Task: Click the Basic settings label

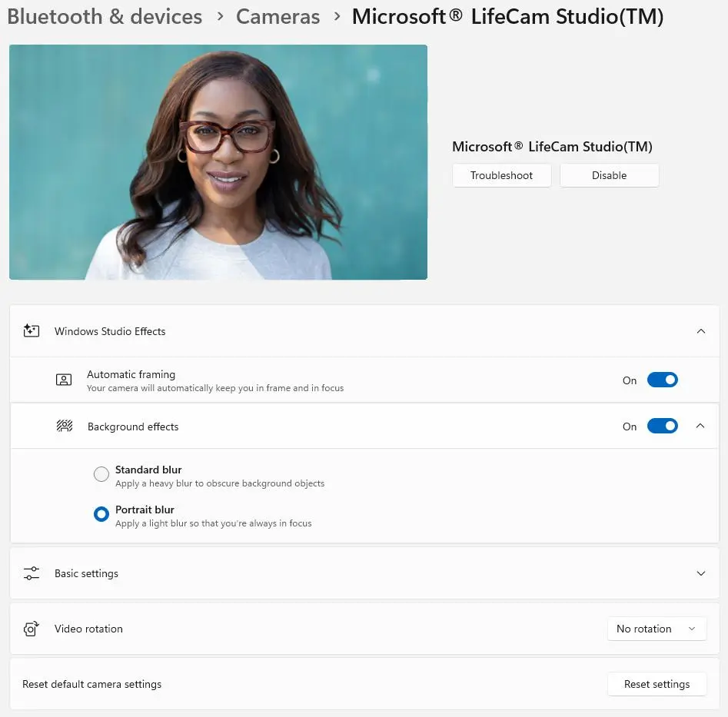Action: pos(86,573)
